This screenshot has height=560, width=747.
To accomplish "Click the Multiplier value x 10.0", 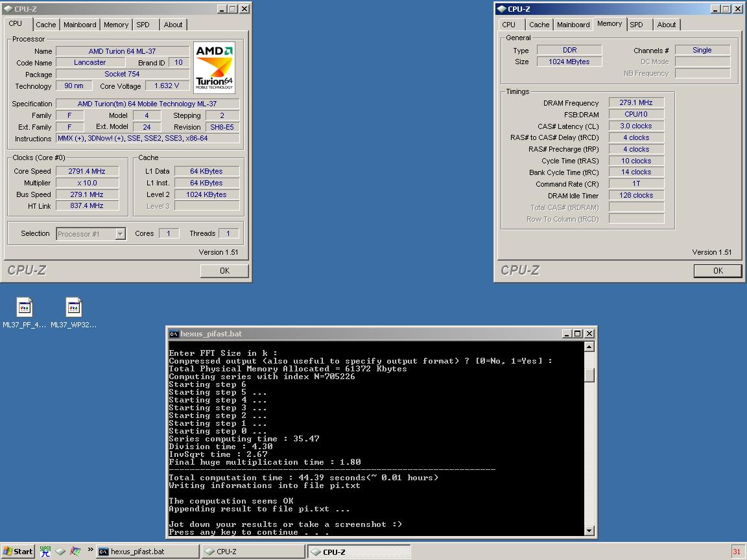I will [x=87, y=183].
